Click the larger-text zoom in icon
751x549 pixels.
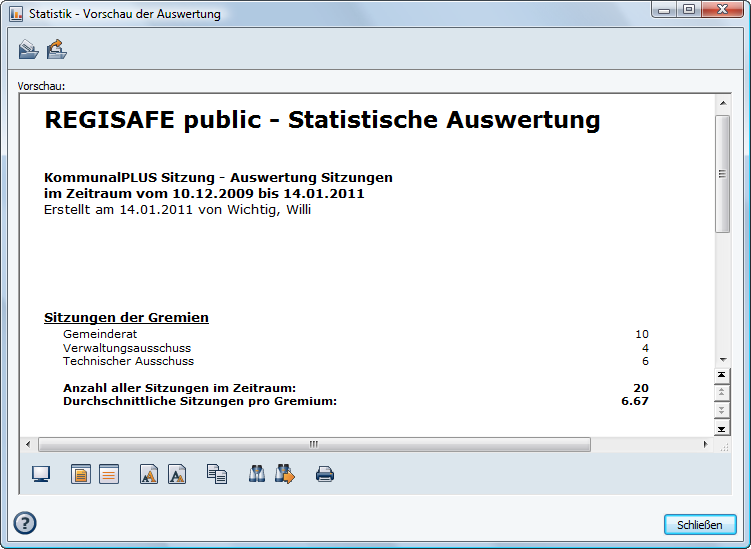(x=149, y=474)
